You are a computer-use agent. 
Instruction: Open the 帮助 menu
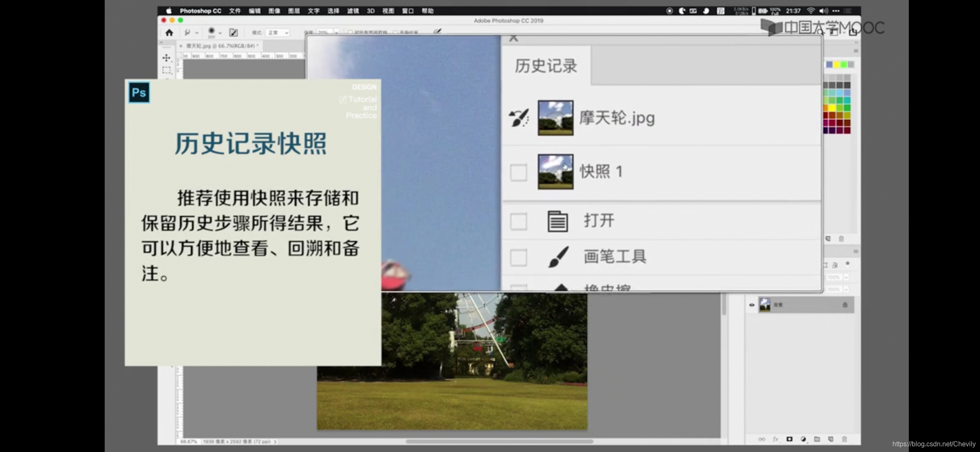pyautogui.click(x=427, y=11)
